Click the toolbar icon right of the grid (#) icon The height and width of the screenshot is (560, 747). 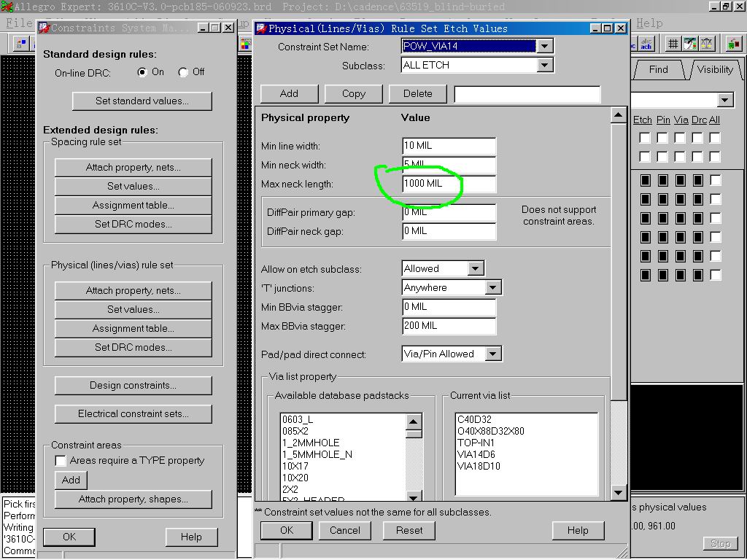point(690,44)
